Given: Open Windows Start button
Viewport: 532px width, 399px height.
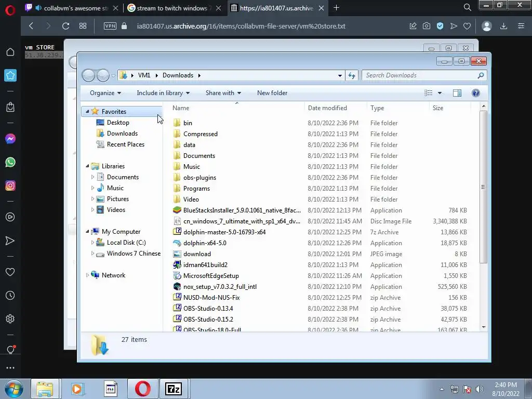Looking at the screenshot, I should pyautogui.click(x=14, y=389).
